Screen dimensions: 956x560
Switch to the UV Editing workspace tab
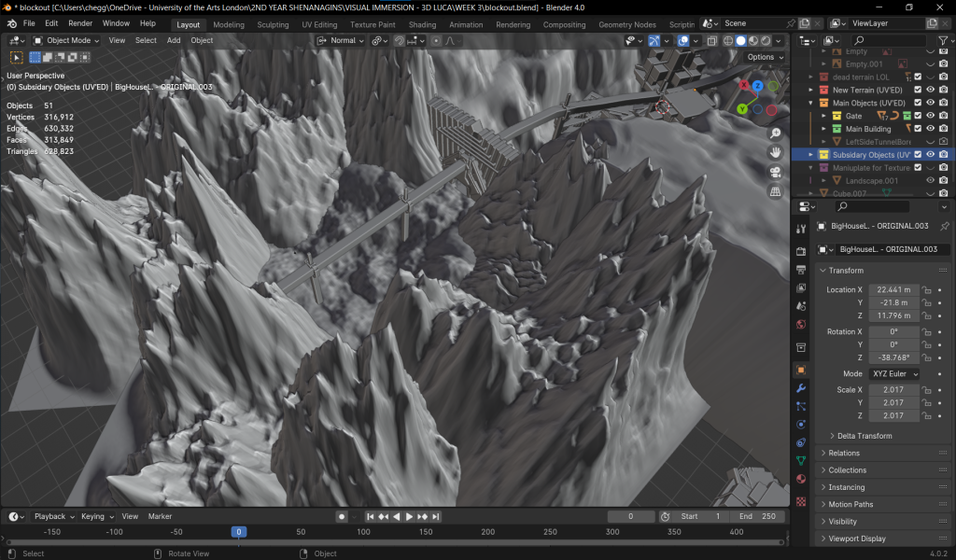coord(319,24)
